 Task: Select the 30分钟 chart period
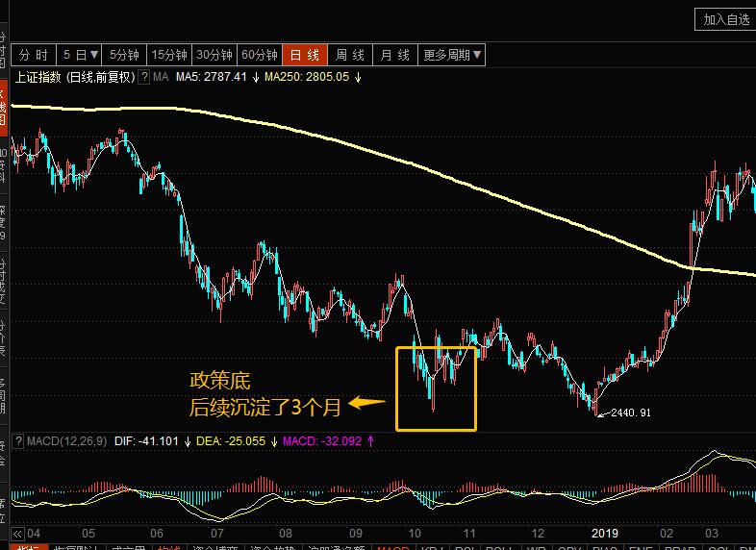click(x=214, y=55)
